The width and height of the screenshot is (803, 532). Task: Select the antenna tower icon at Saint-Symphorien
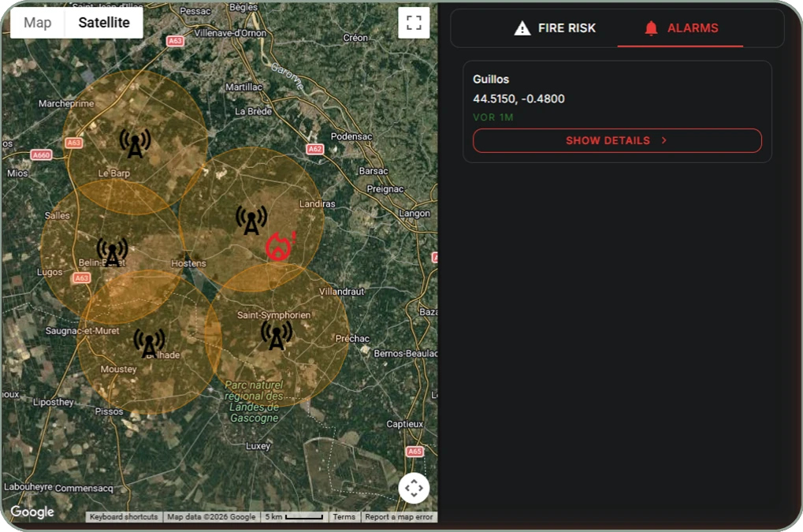pos(277,336)
